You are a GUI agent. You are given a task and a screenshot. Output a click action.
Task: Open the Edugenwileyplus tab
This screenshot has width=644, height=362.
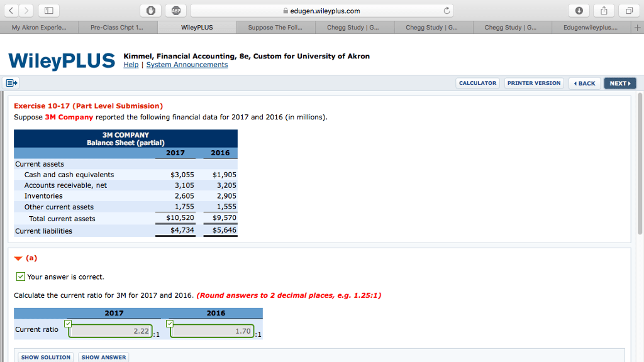click(591, 28)
